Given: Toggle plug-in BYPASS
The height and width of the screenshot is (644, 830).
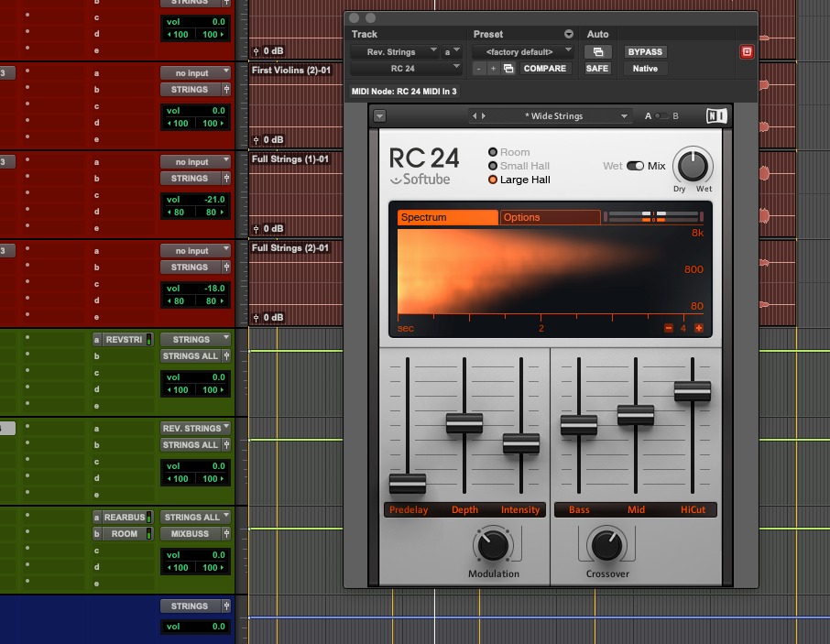Looking at the screenshot, I should 645,52.
